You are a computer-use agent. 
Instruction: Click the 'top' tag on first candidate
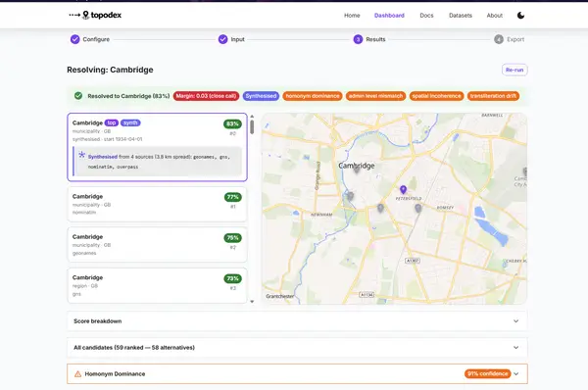tap(112, 122)
